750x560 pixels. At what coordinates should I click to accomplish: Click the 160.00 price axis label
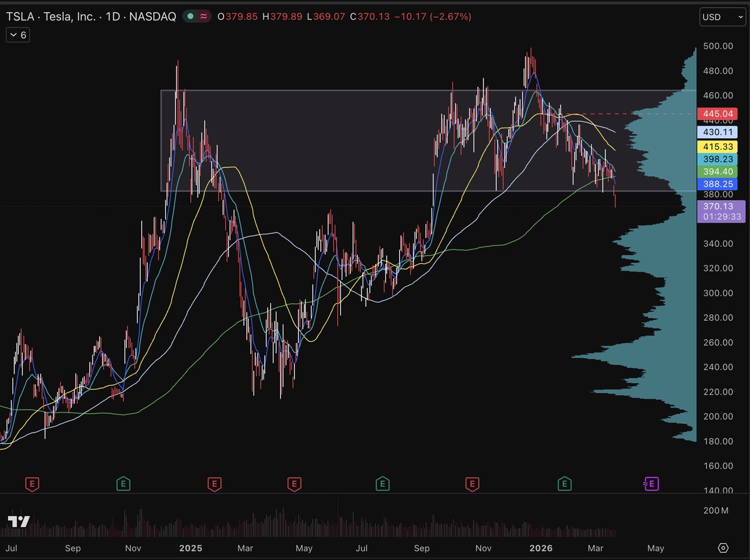coord(718,466)
